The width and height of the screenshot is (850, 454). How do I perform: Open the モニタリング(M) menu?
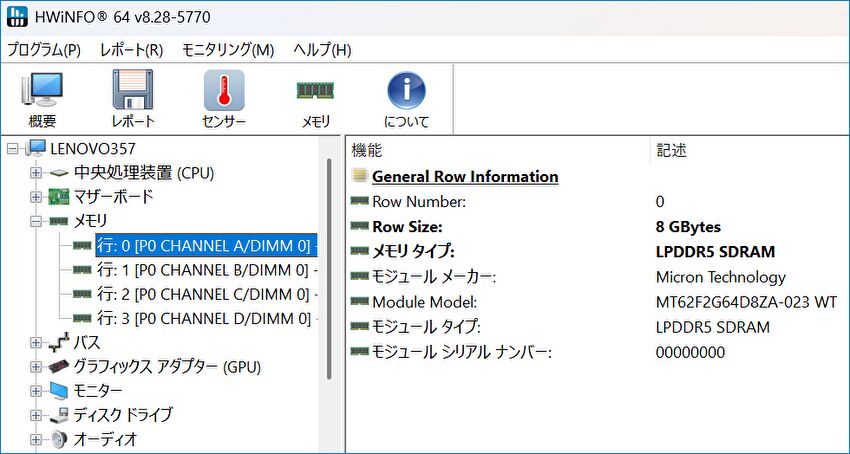[x=228, y=50]
